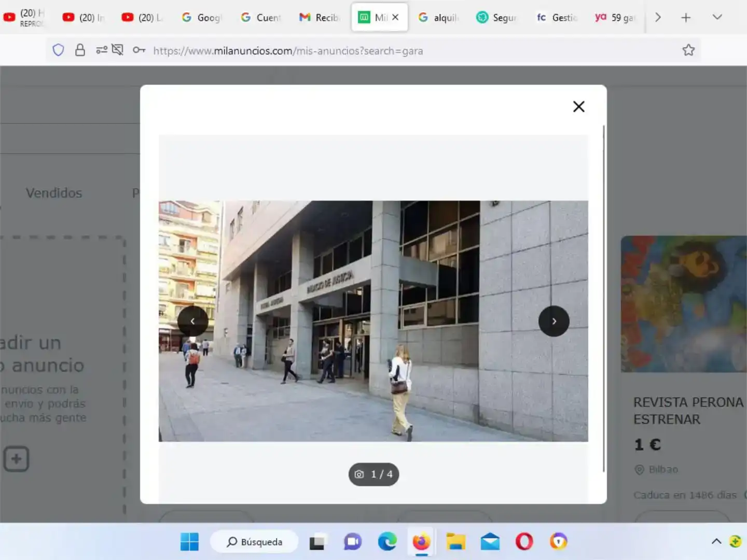Open Task View from the taskbar
Image resolution: width=747 pixels, height=560 pixels.
click(x=317, y=542)
